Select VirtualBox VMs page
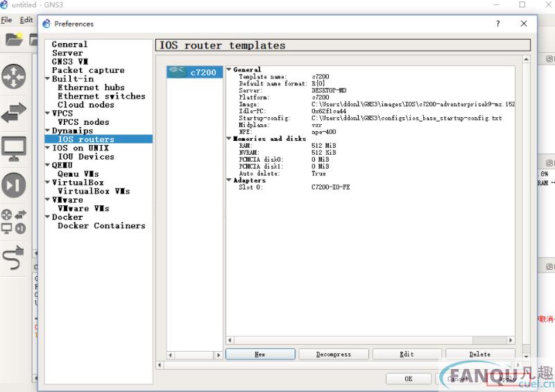Screen dimensions: 555x392 tap(94, 191)
